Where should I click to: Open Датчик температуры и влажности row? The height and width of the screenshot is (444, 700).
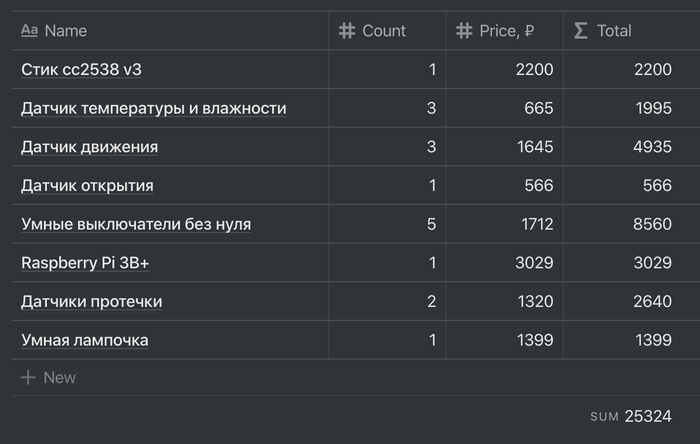(153, 108)
